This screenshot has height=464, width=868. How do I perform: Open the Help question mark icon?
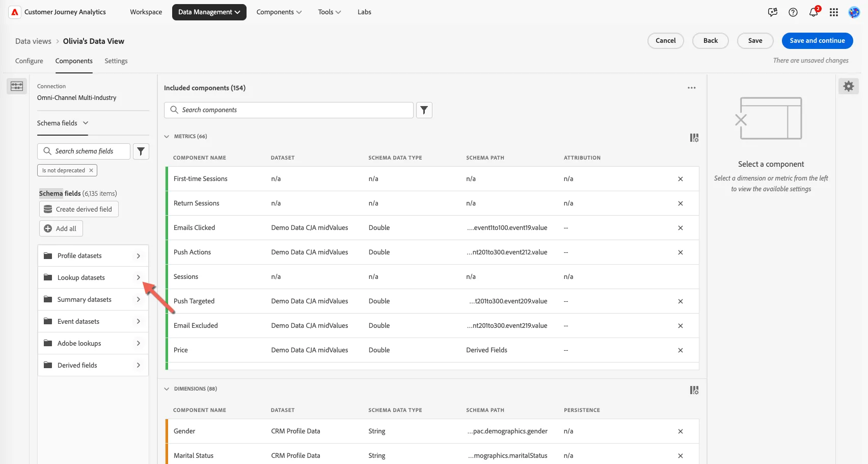tap(793, 12)
